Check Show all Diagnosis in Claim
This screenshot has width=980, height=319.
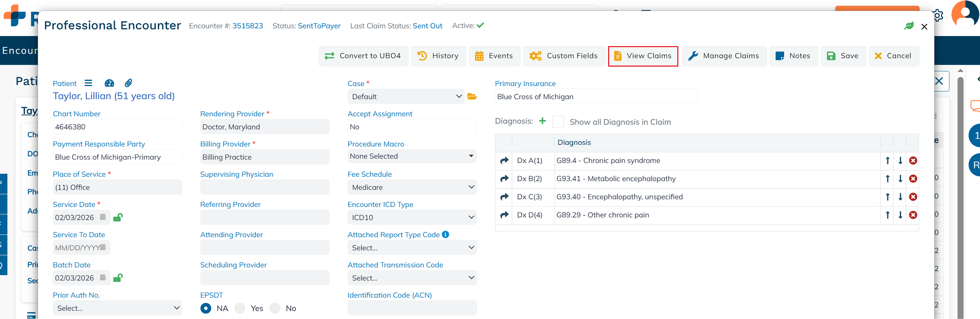click(558, 122)
